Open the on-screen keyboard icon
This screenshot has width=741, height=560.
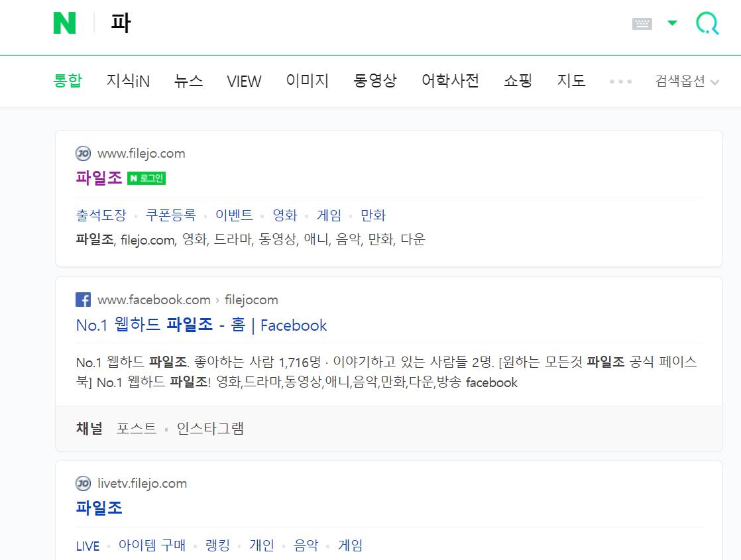click(x=642, y=24)
